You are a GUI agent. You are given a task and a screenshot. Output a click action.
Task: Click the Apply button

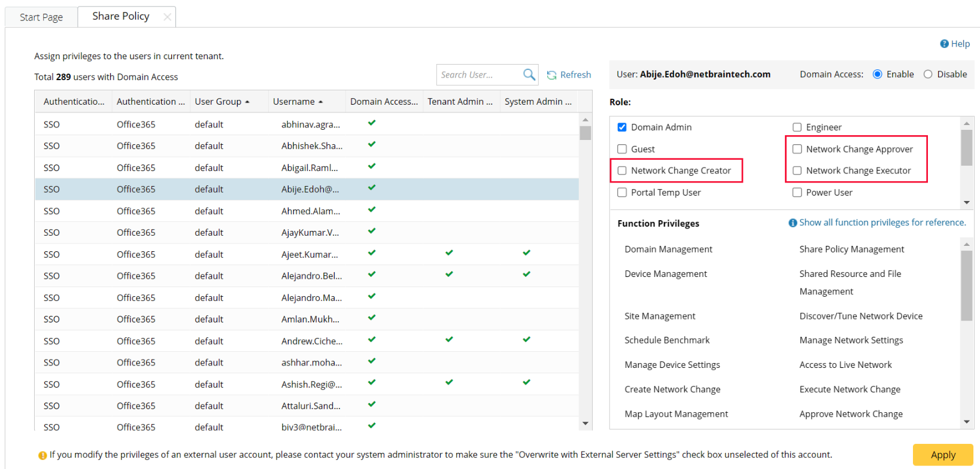click(x=942, y=455)
